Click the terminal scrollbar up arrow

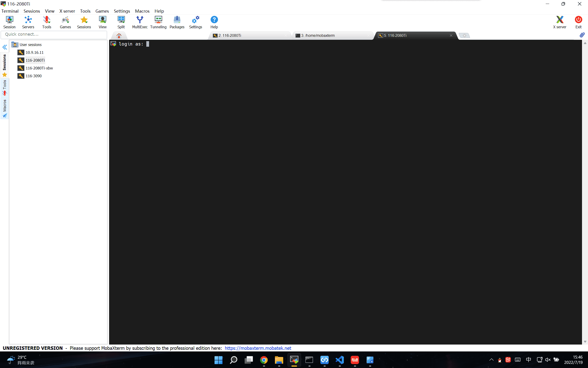585,43
